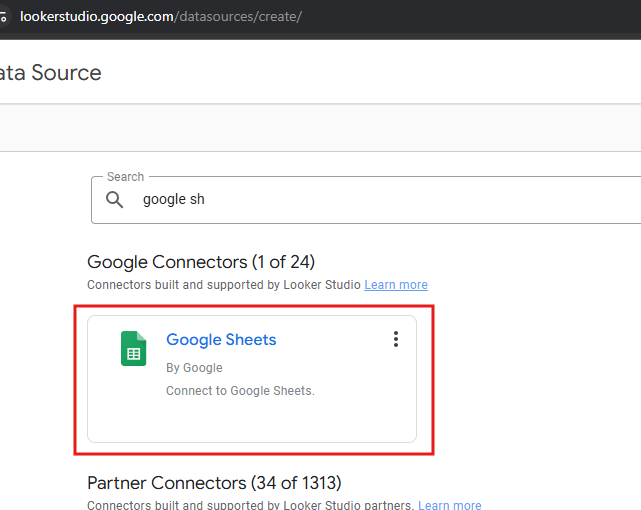Click the 'By Google' text
The height and width of the screenshot is (510, 641).
pyautogui.click(x=194, y=368)
